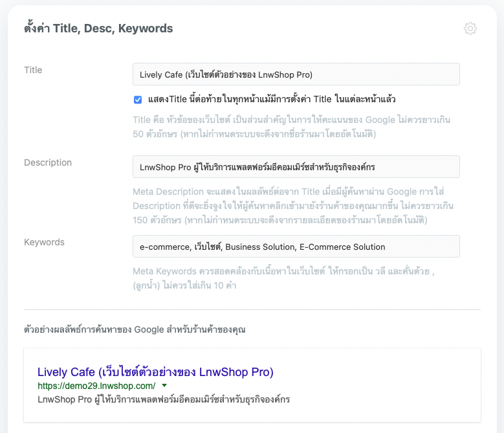
Task: Click the Title field label
Action: pyautogui.click(x=33, y=70)
